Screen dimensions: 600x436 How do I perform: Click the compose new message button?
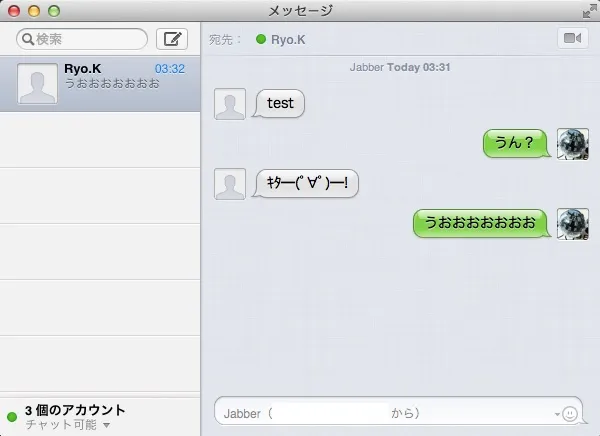click(173, 39)
